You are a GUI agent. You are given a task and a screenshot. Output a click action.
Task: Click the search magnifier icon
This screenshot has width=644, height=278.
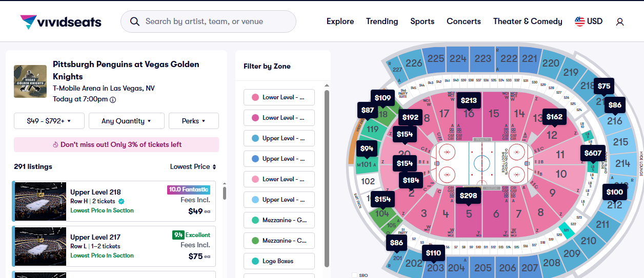(x=135, y=22)
